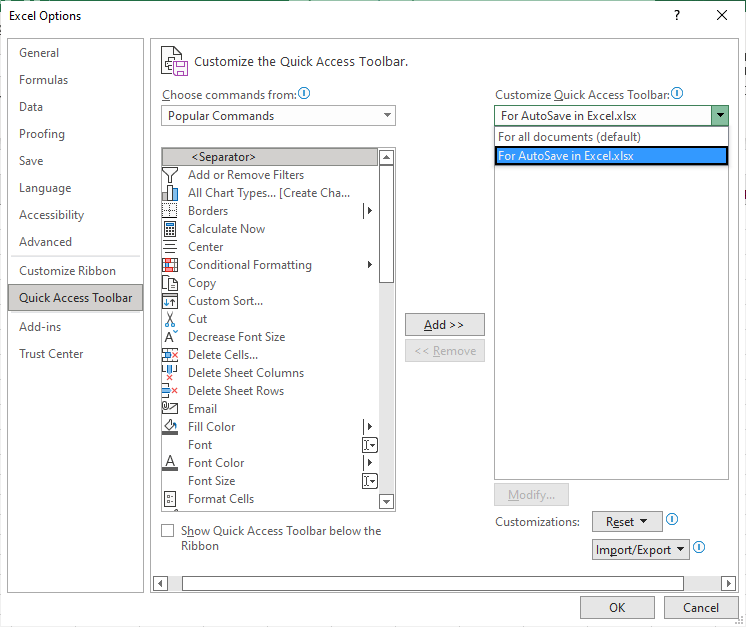The image size is (746, 627).
Task: Click the OK button
Action: tap(617, 608)
